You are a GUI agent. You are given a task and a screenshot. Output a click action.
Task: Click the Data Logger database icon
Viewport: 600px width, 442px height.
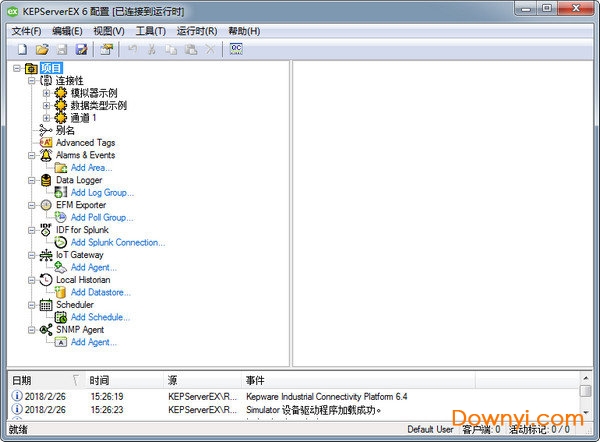coord(46,180)
